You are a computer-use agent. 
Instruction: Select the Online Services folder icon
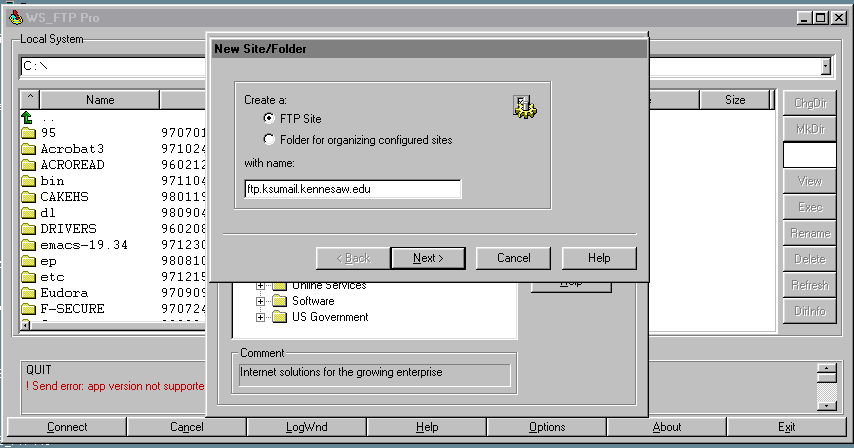(x=279, y=286)
